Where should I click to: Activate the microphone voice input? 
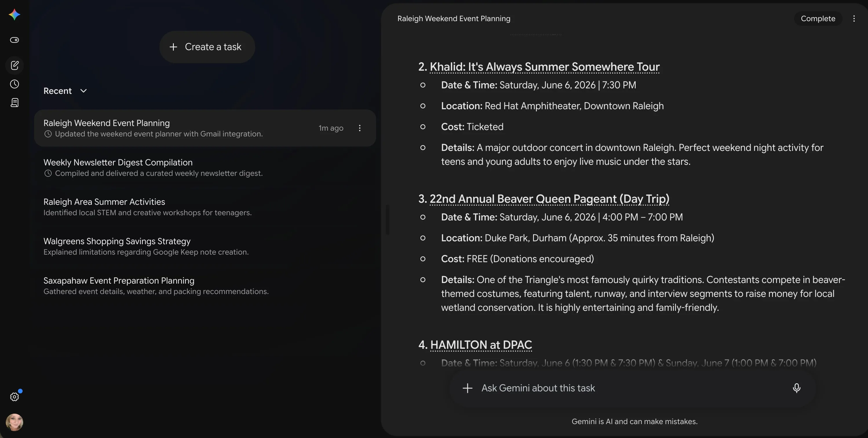click(796, 388)
